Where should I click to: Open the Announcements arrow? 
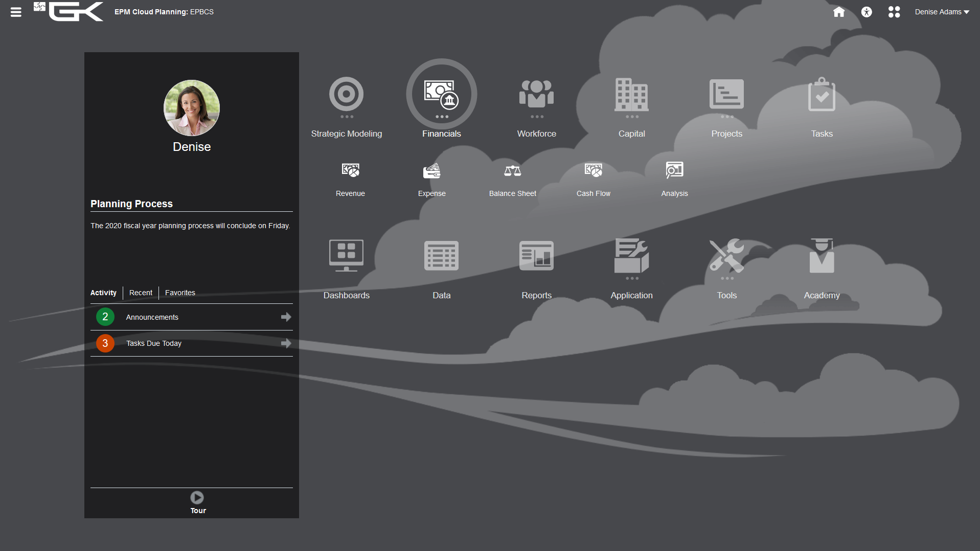click(286, 317)
